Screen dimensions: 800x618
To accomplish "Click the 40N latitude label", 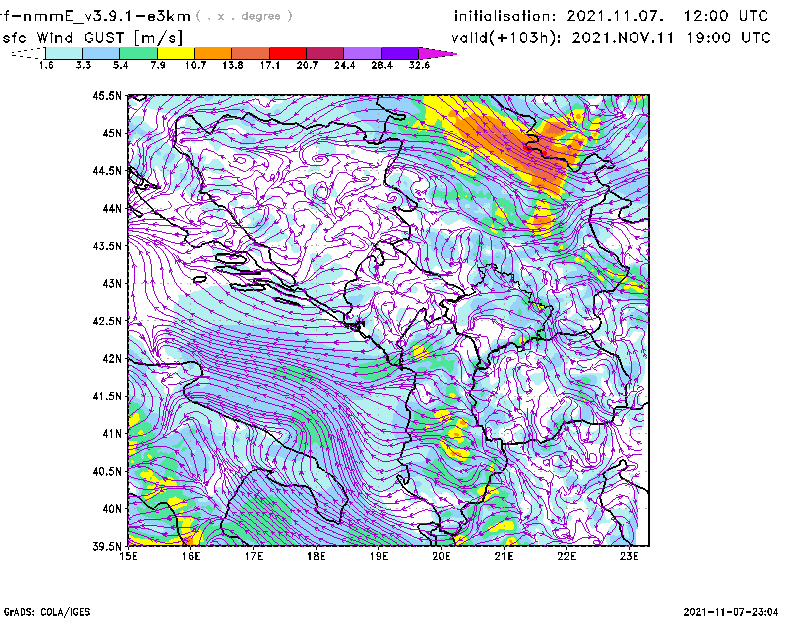I will [x=112, y=509].
